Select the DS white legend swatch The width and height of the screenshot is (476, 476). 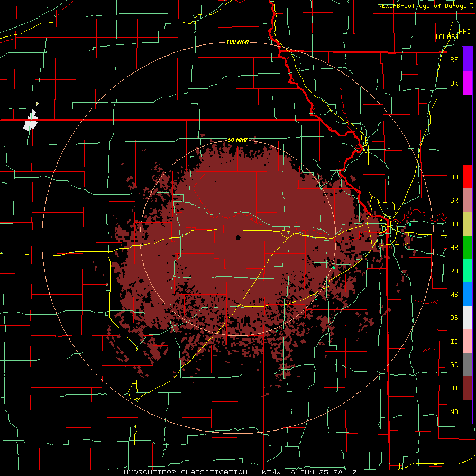coord(467,317)
